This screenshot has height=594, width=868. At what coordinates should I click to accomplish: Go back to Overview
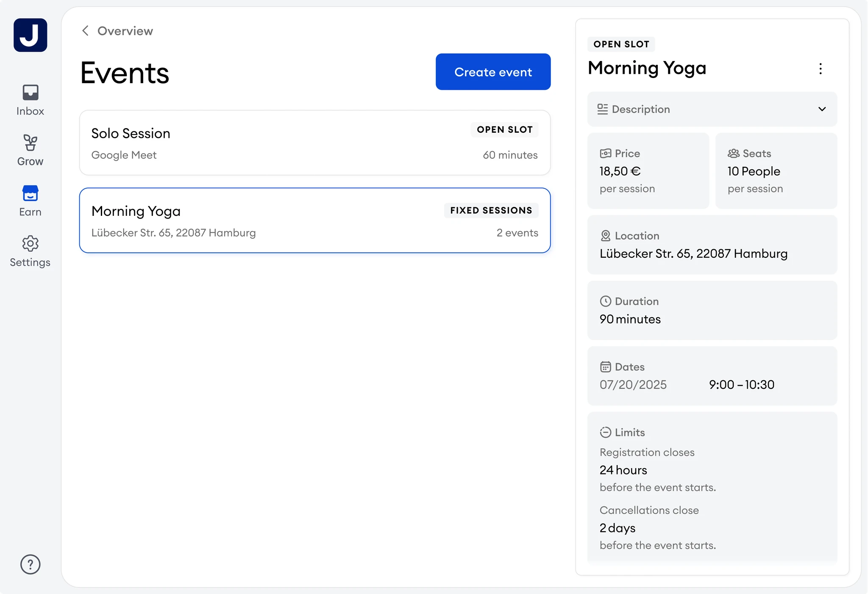tap(125, 31)
